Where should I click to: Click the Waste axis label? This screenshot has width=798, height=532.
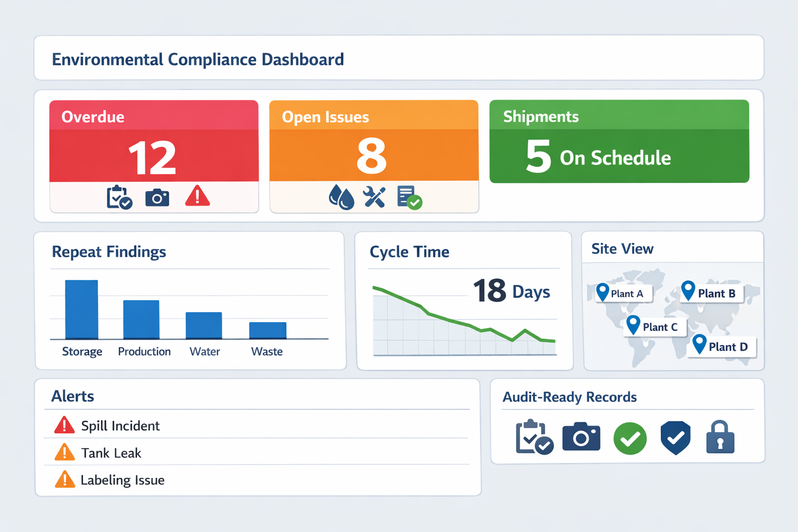tap(267, 352)
